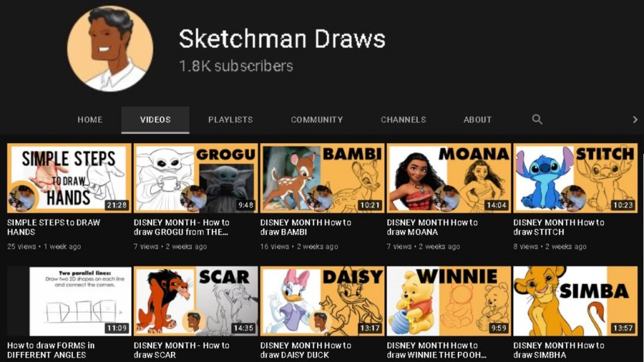Click the right chevron to show more tabs

[x=635, y=119]
